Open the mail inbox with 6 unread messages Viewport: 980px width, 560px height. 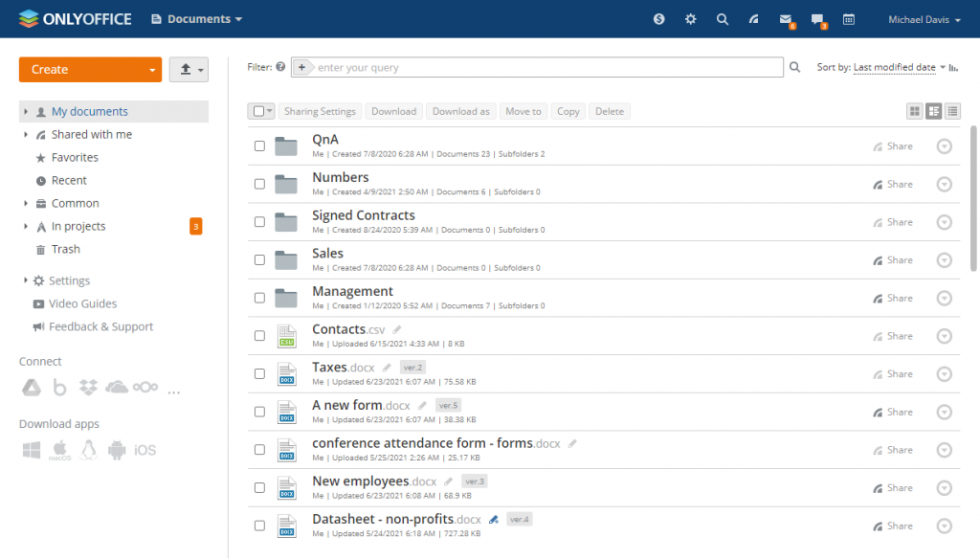(x=786, y=17)
